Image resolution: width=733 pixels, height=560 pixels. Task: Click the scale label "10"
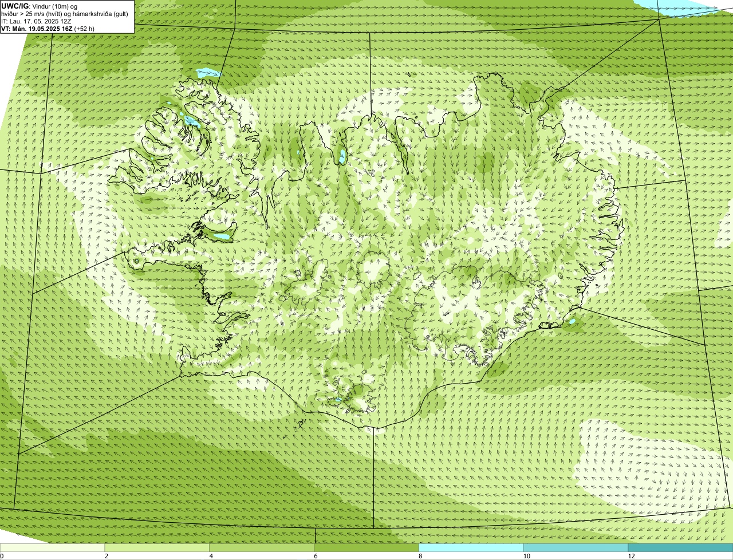526,556
